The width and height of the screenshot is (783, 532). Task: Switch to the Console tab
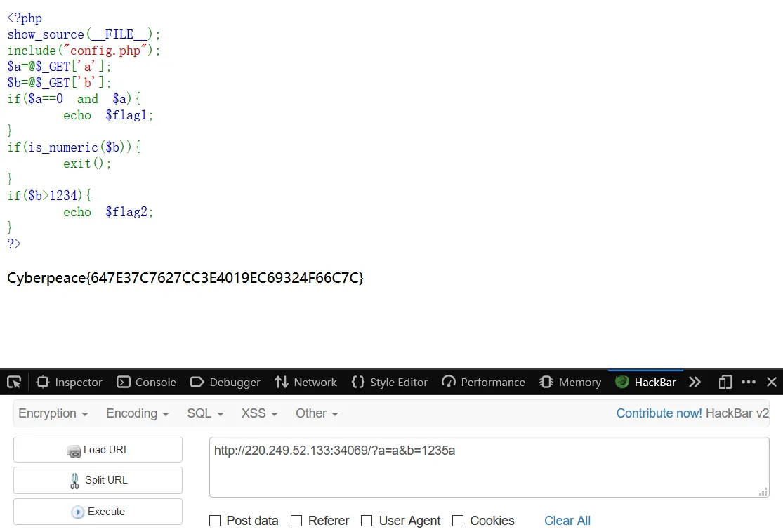pyautogui.click(x=146, y=383)
